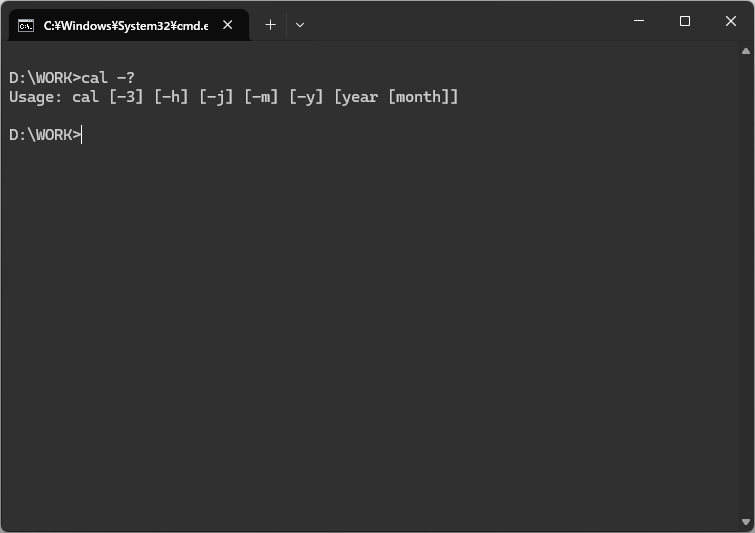Click the 'Usage:' output line
755x533 pixels.
click(x=234, y=97)
